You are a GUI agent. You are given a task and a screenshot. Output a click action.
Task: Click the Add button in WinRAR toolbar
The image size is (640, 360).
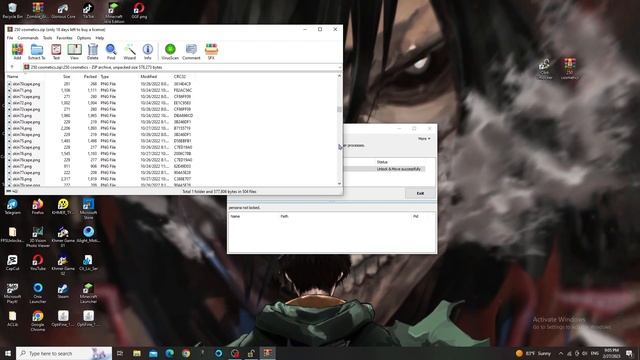[x=17, y=52]
